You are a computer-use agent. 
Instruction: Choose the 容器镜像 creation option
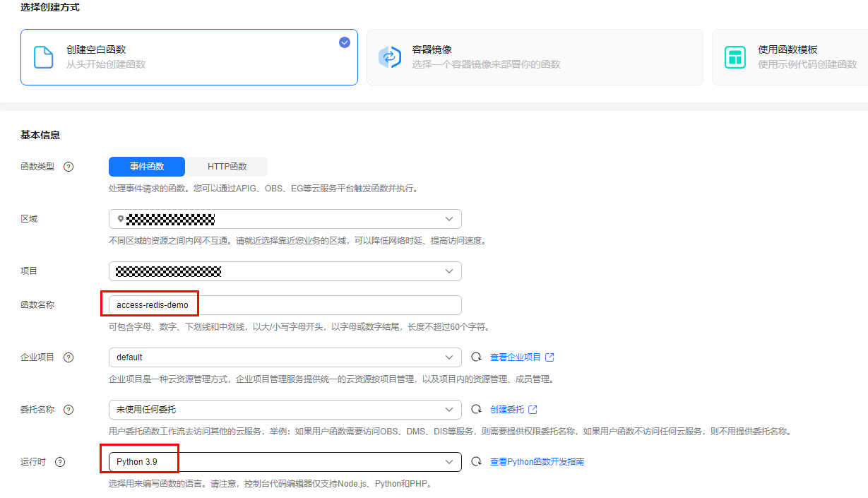coord(534,57)
